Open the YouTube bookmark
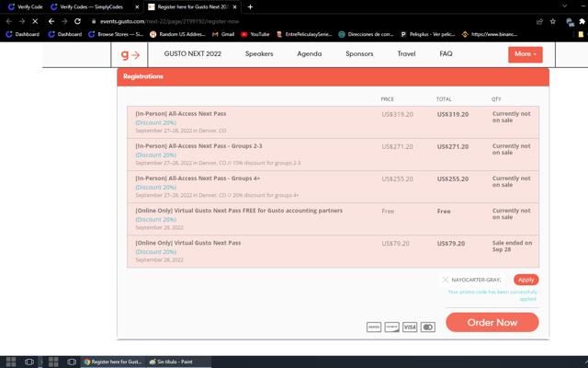Screen dimensions: 588x368 click(255, 34)
